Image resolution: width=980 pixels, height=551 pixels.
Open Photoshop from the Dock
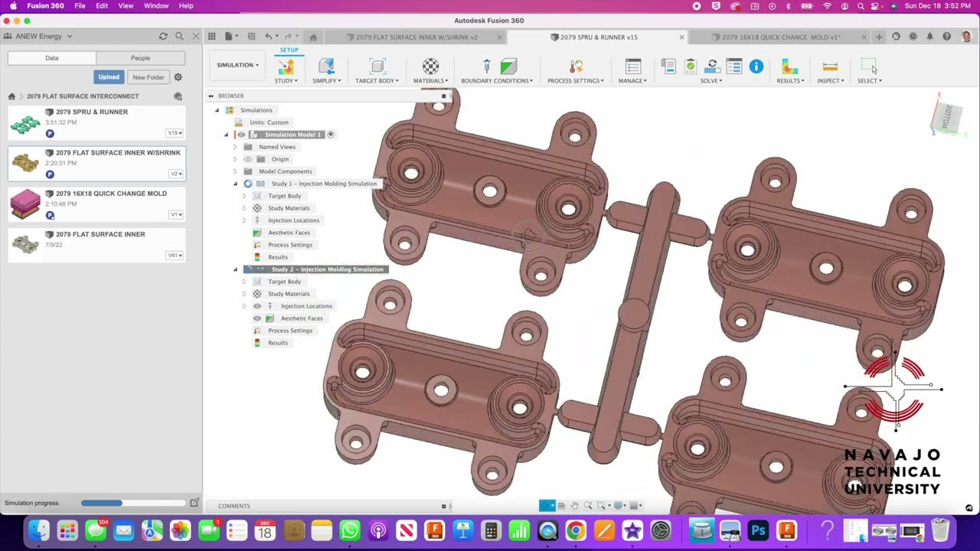click(758, 530)
